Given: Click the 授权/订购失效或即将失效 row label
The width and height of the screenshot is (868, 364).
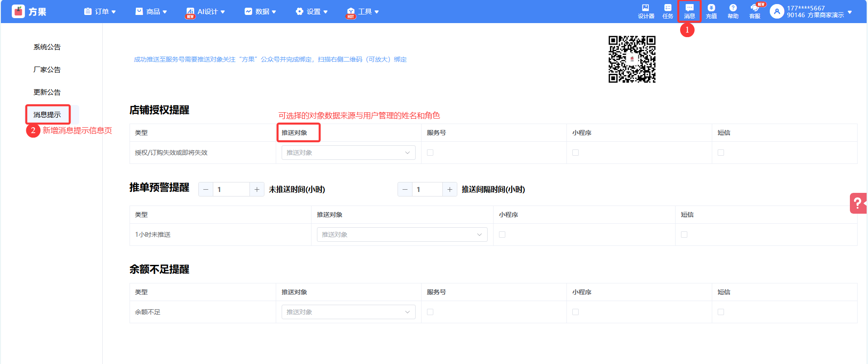Looking at the screenshot, I should 171,153.
